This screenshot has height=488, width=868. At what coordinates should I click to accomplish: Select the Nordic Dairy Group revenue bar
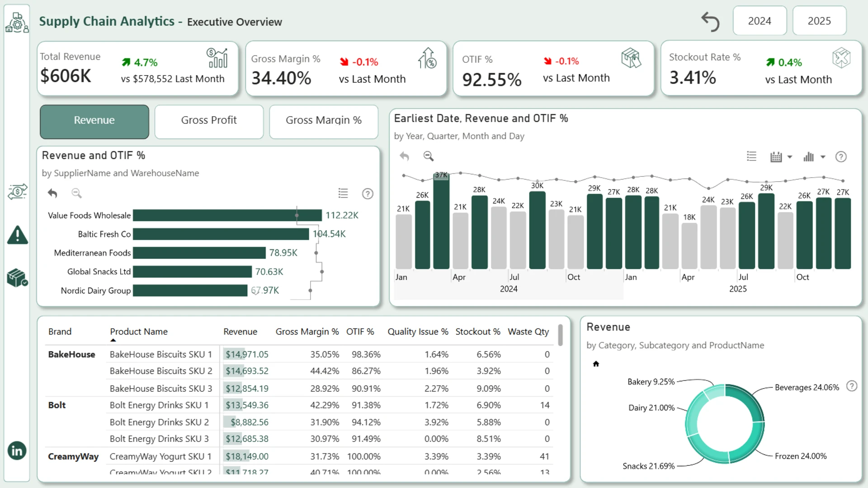point(190,291)
